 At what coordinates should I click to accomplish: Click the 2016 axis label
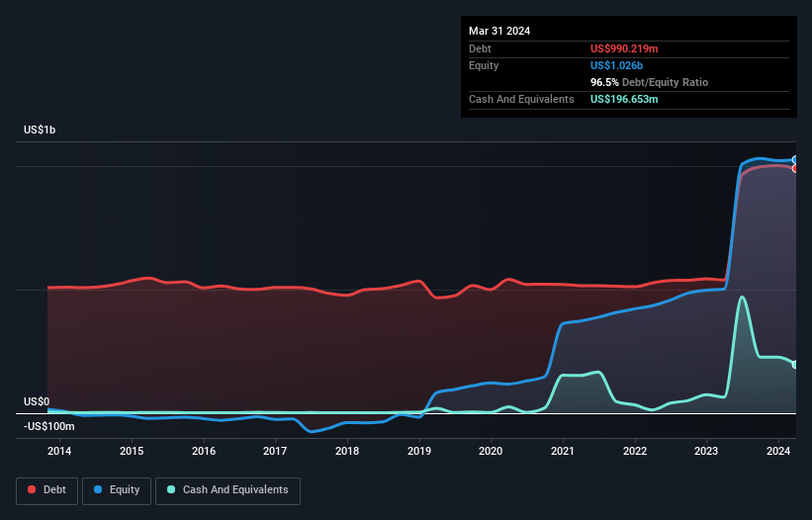(204, 451)
